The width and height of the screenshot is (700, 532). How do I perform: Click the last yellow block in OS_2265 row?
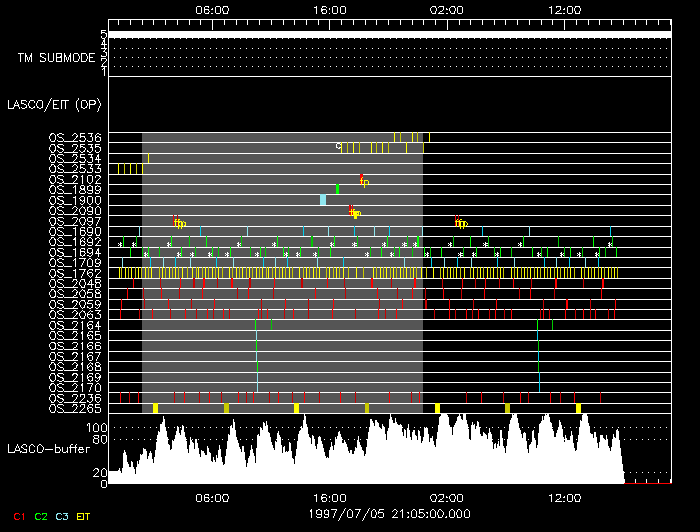(578, 408)
